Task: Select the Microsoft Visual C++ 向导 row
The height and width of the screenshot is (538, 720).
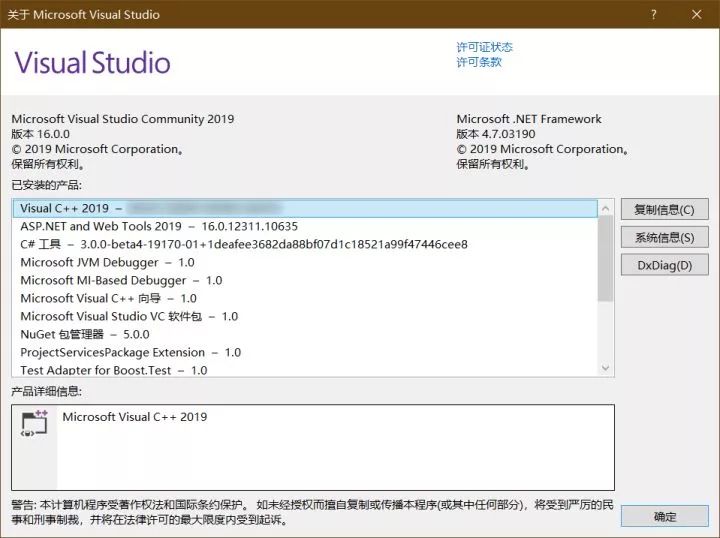Action: click(x=305, y=298)
